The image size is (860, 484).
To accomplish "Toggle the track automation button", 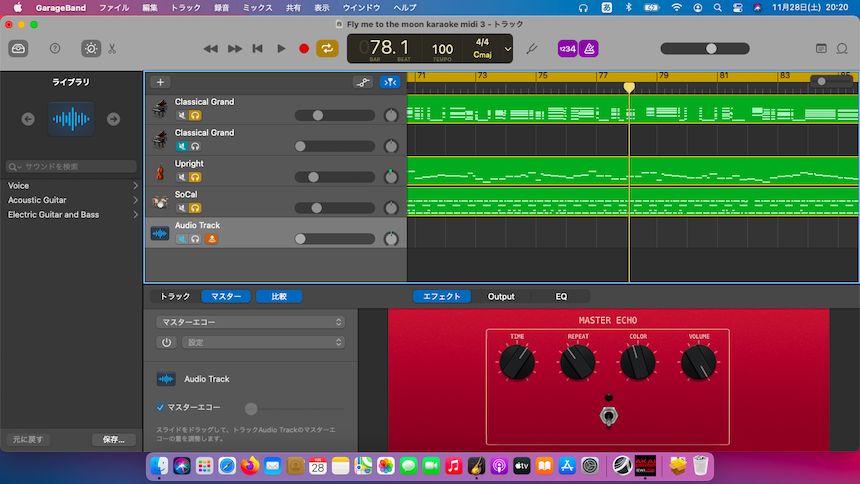I will click(x=363, y=82).
